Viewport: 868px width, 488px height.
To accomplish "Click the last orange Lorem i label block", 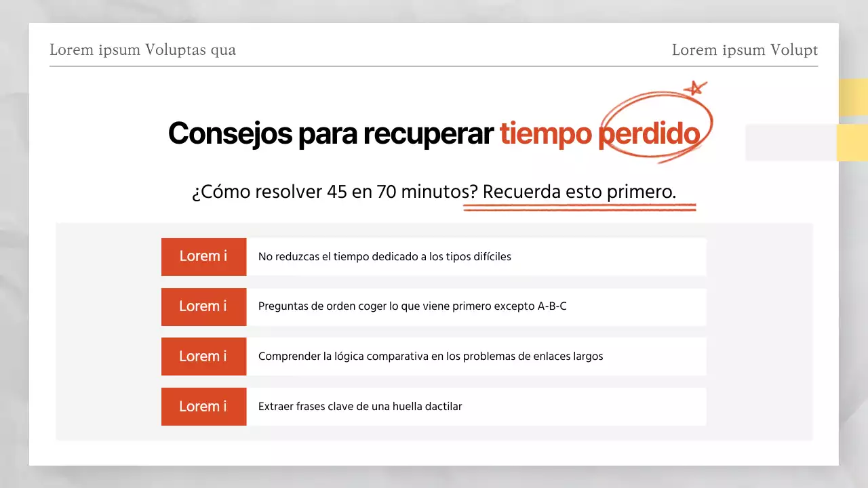I will [203, 406].
